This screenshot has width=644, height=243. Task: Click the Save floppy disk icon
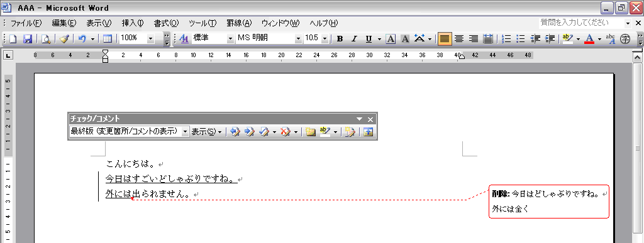pos(27,38)
